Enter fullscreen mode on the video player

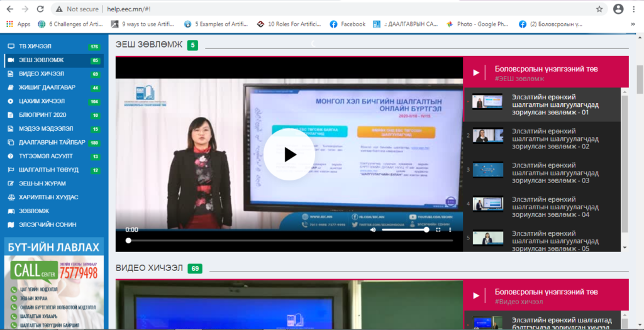pyautogui.click(x=437, y=230)
